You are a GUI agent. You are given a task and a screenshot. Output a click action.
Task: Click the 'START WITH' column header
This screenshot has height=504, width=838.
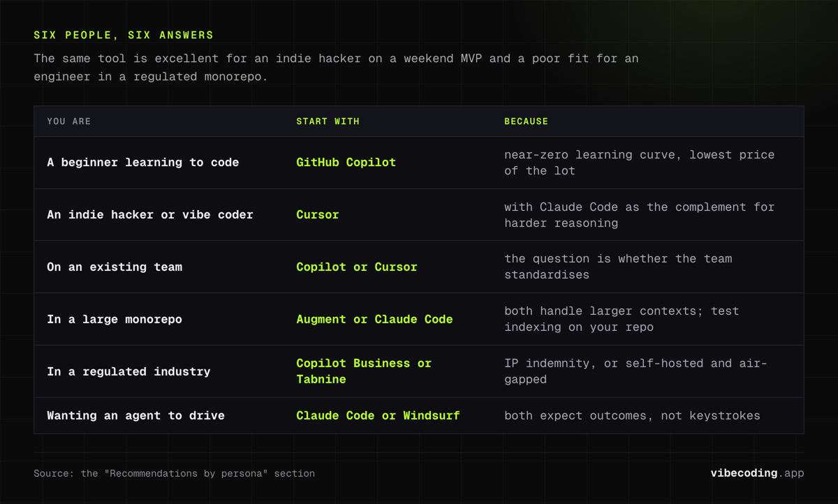(x=328, y=121)
